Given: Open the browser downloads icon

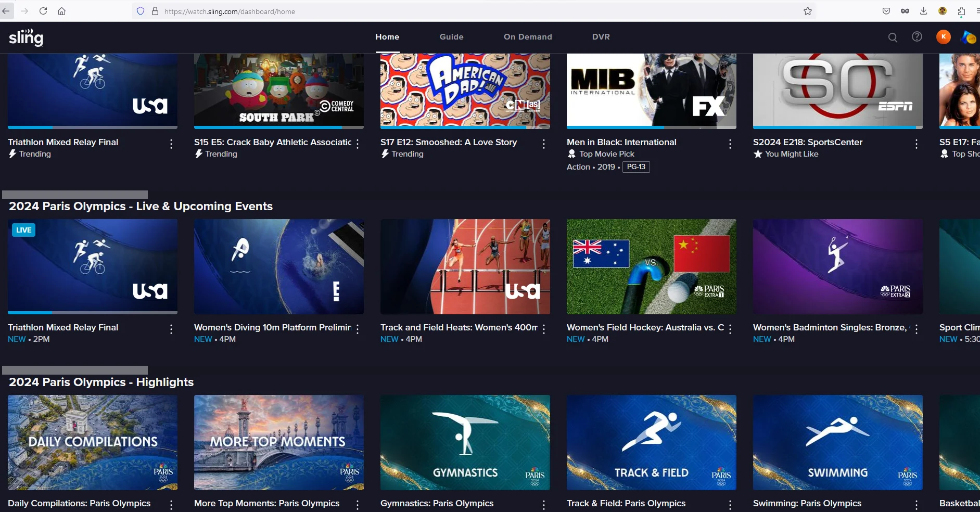Looking at the screenshot, I should click(924, 11).
